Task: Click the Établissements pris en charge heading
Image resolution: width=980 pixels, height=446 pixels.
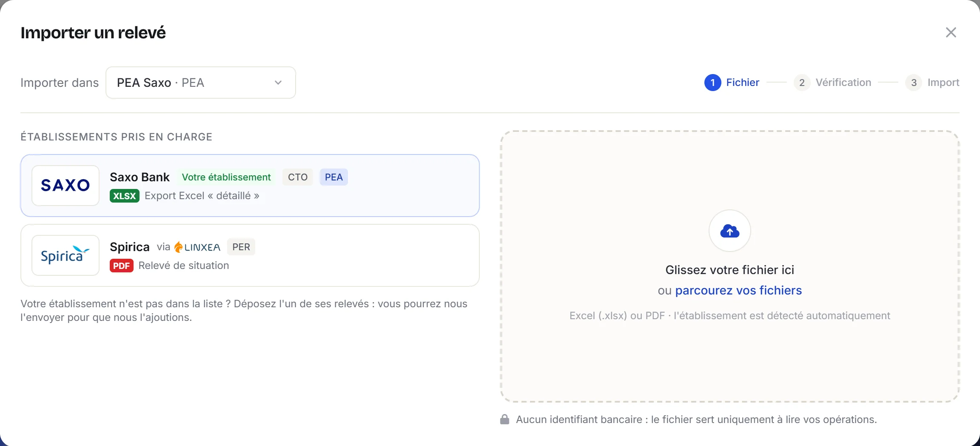Action: coord(117,137)
